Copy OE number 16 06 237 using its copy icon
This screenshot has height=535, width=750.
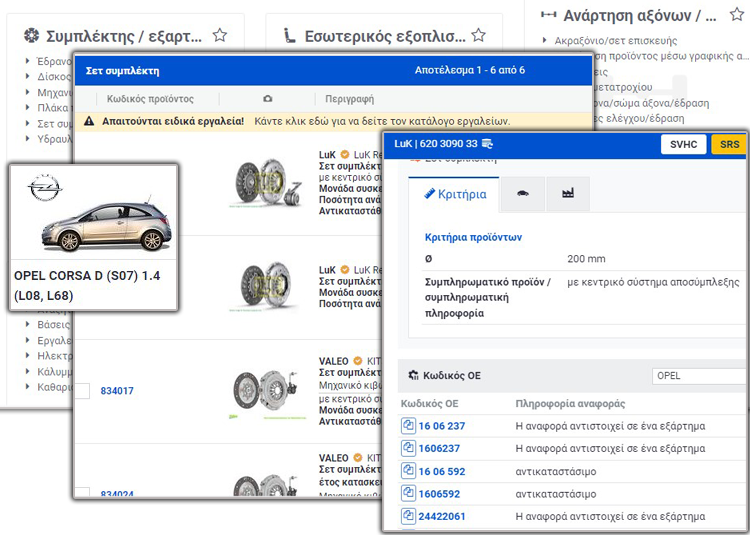click(x=408, y=426)
